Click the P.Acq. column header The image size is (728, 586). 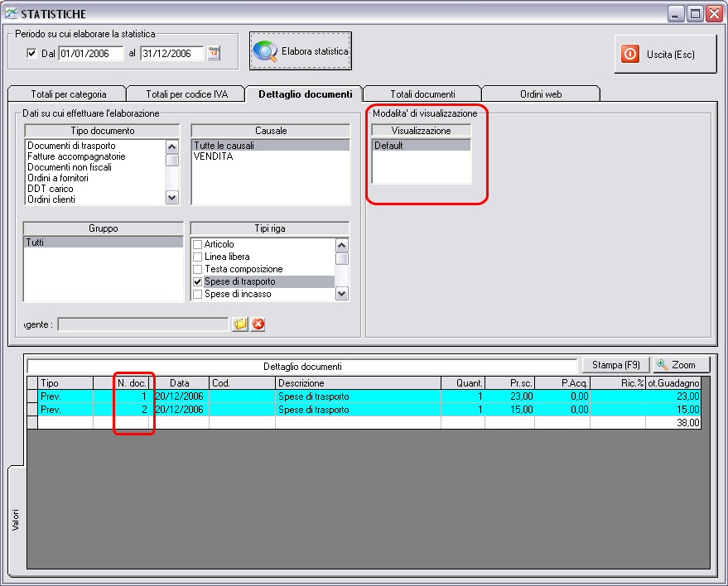click(562, 383)
